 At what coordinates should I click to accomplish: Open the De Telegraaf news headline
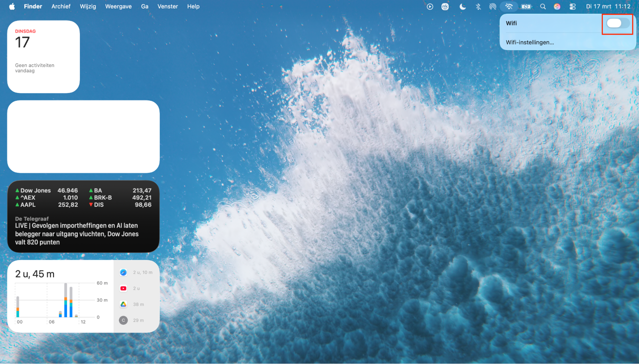pyautogui.click(x=77, y=234)
